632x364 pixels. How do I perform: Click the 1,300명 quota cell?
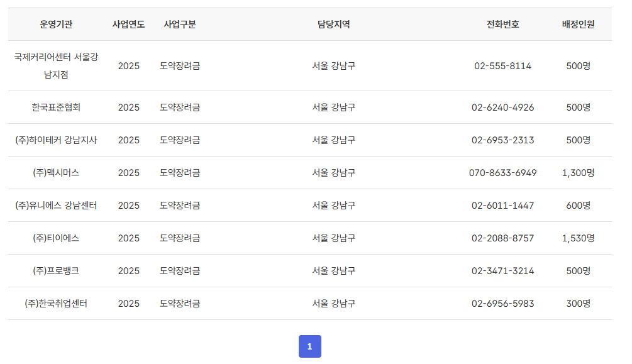pyautogui.click(x=579, y=172)
